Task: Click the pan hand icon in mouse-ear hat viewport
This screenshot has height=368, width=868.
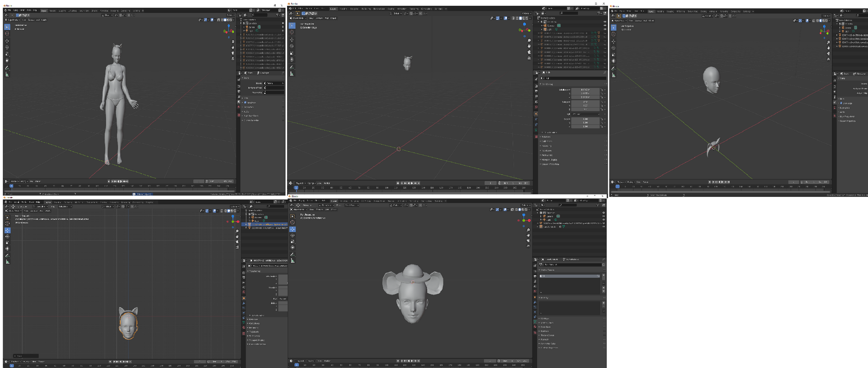Action: coord(528,235)
